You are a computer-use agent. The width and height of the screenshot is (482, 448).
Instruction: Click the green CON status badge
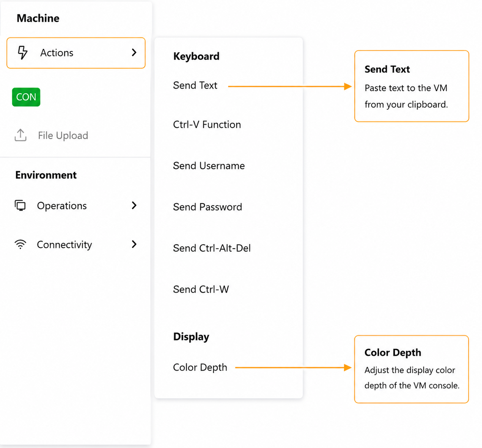pos(26,97)
